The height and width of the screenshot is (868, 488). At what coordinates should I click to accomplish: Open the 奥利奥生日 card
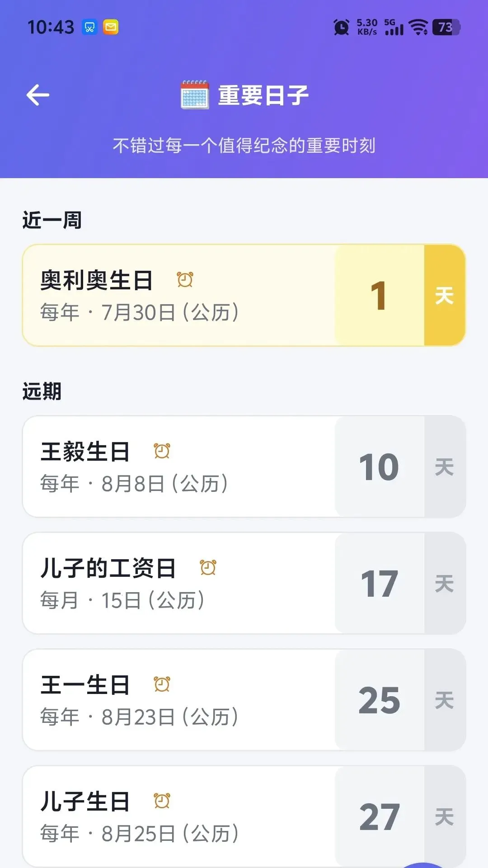coord(244,296)
